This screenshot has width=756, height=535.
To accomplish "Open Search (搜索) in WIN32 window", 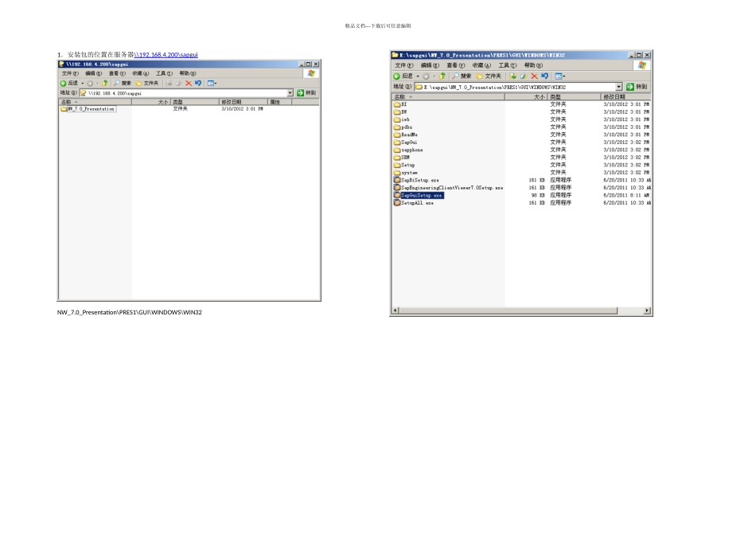I will click(462, 76).
